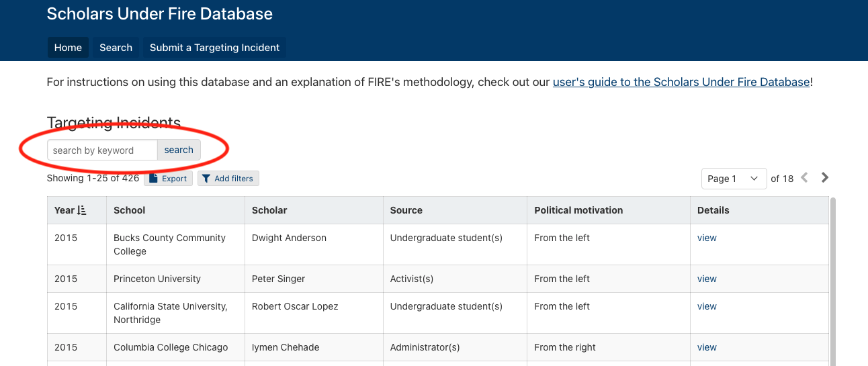View details for Robert Oscar Lopez

tap(707, 306)
